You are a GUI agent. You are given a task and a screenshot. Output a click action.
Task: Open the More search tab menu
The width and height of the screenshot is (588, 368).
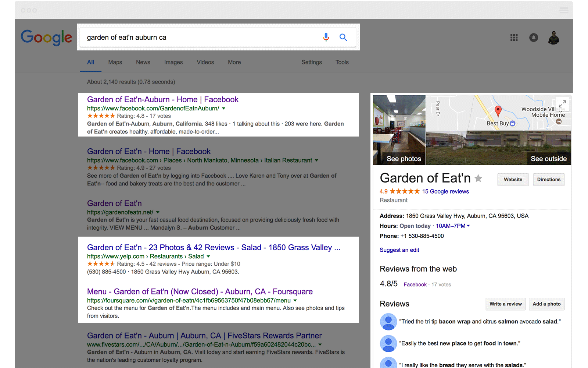click(234, 62)
